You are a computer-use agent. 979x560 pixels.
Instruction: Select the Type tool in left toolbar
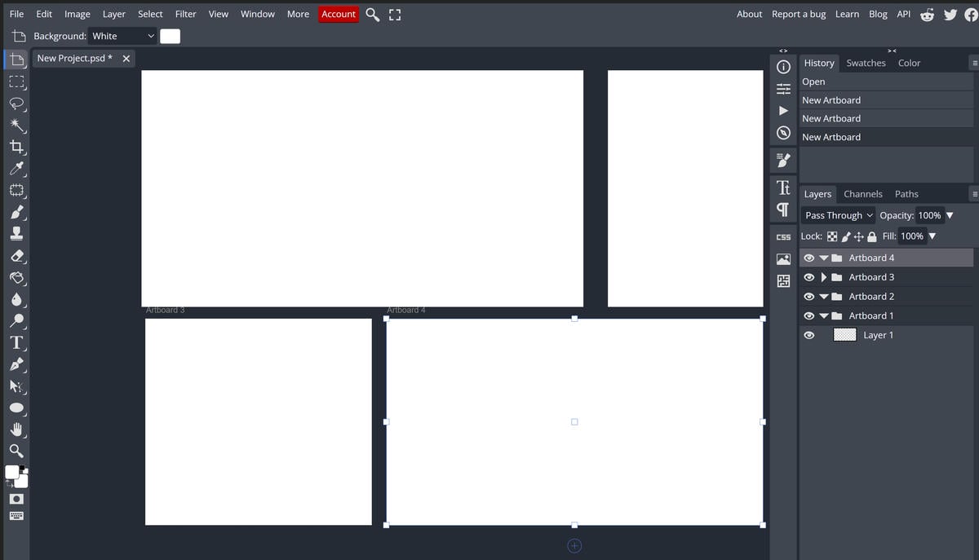click(16, 342)
